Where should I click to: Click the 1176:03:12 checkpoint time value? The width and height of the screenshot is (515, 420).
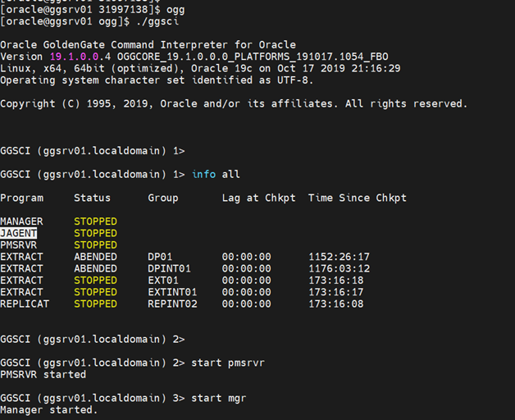[x=339, y=268]
